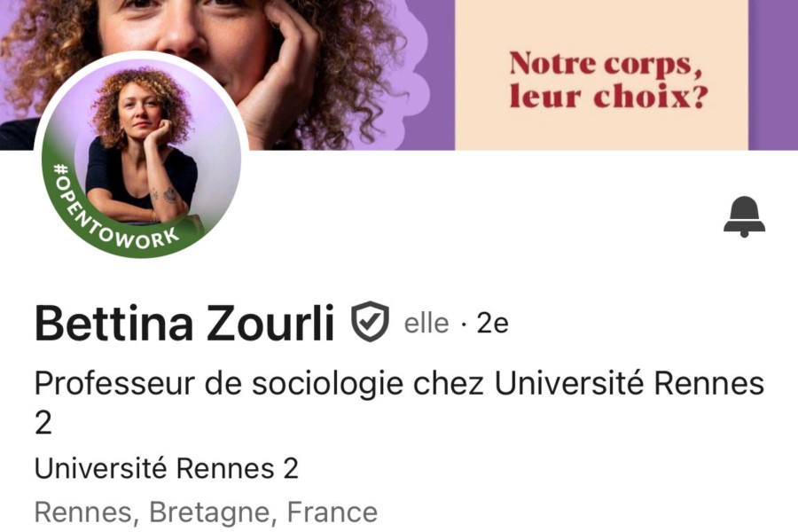Tap the verified shield badge beside name
Image resolution: width=798 pixels, height=532 pixels.
point(370,322)
